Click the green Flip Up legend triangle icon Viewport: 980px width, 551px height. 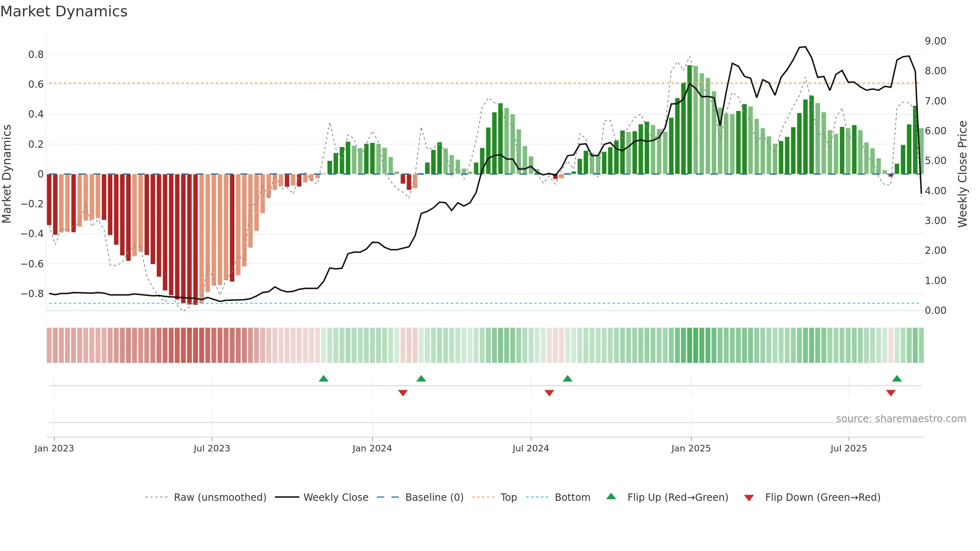[611, 496]
